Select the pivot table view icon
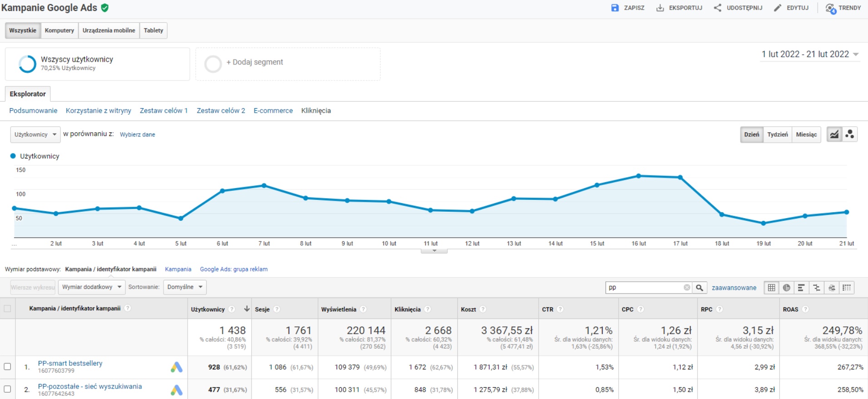This screenshot has width=868, height=399. (x=847, y=288)
